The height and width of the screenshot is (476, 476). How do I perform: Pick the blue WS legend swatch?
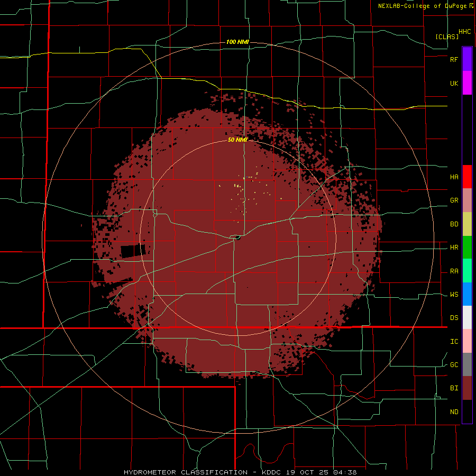467,294
